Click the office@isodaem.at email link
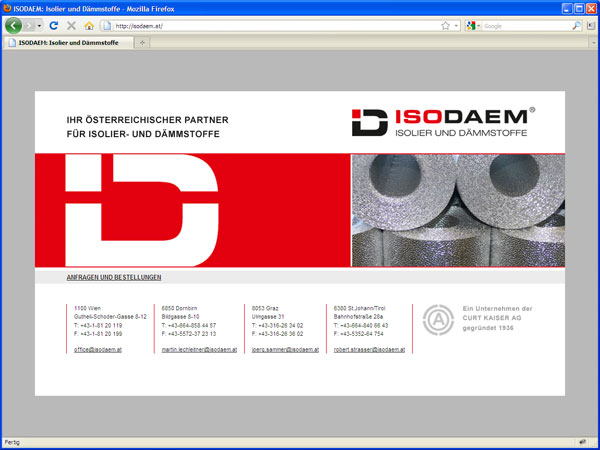This screenshot has height=450, width=600. pyautogui.click(x=98, y=350)
